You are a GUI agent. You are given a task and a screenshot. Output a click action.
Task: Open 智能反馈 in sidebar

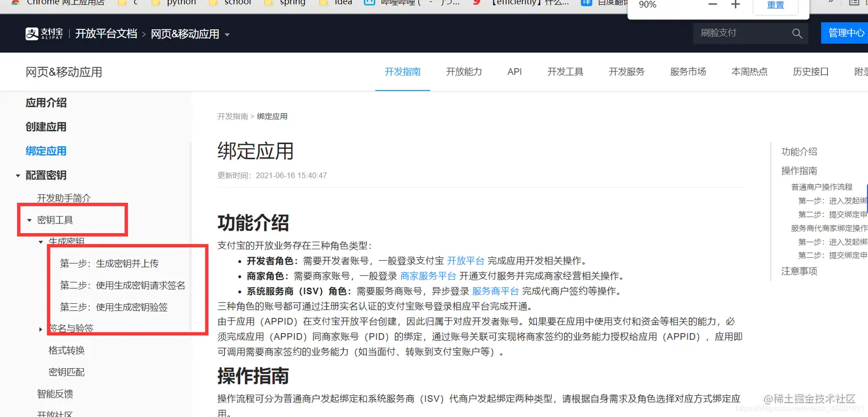(55, 394)
